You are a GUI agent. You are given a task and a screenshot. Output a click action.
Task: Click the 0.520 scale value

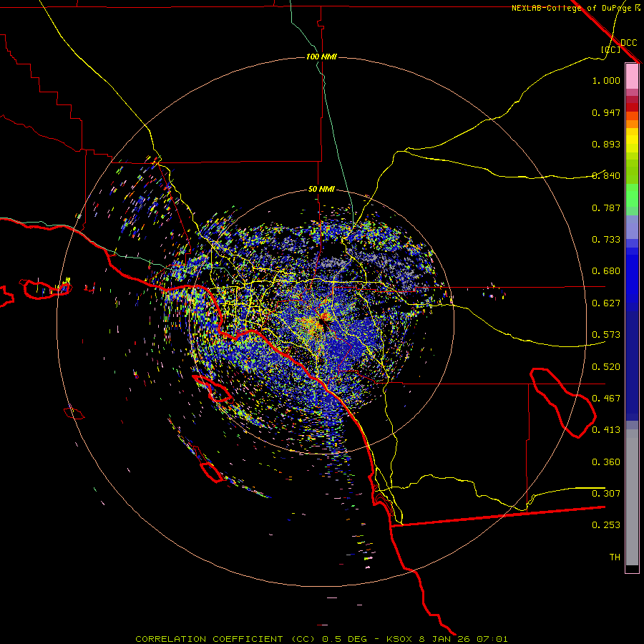[x=606, y=367]
